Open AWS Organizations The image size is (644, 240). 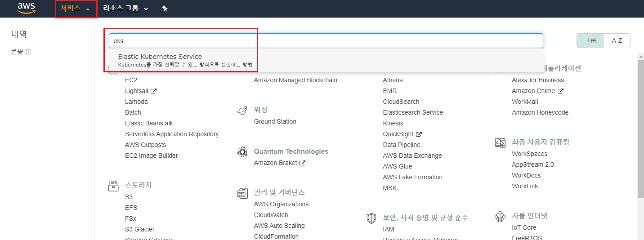click(282, 204)
